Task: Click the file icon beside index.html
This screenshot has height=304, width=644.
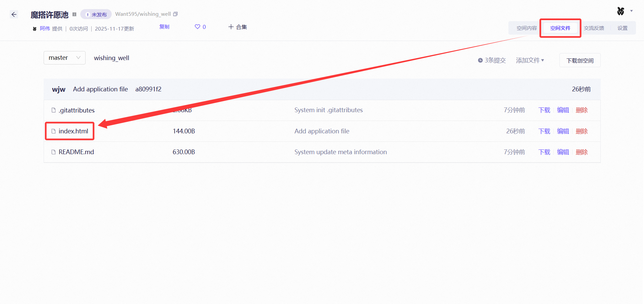Action: 53,131
